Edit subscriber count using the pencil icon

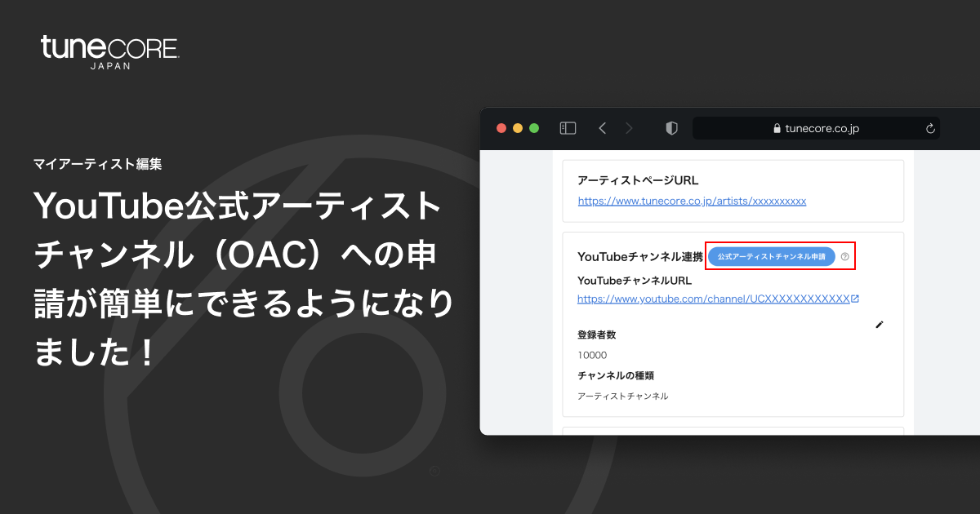pos(880,325)
